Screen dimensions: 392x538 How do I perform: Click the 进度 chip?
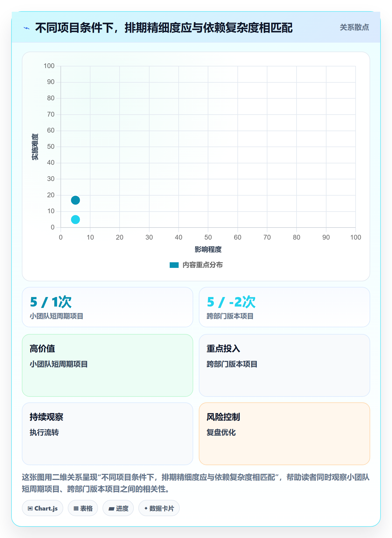118,508
